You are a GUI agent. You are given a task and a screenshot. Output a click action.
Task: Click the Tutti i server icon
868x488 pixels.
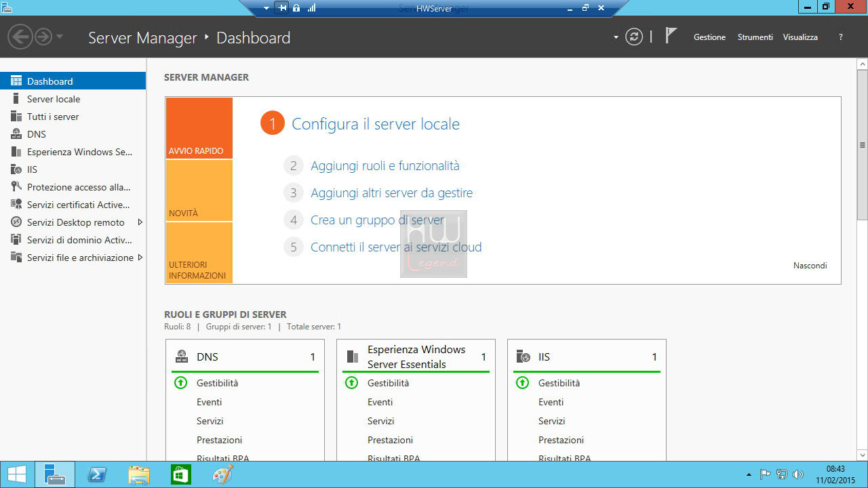16,117
